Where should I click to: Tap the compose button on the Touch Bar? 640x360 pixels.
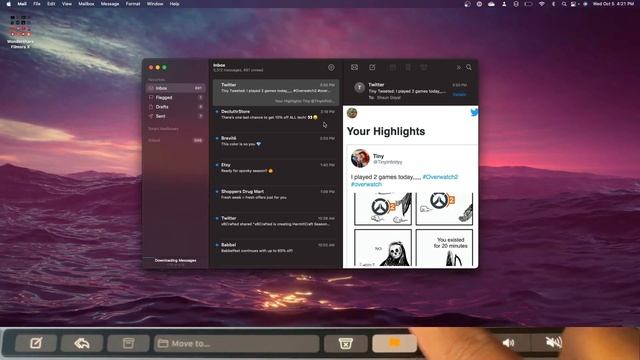[36, 343]
